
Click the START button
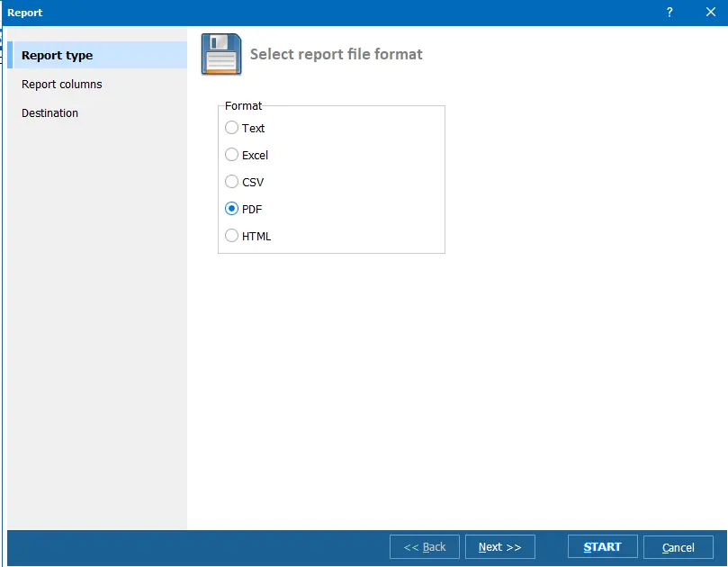pyautogui.click(x=602, y=546)
